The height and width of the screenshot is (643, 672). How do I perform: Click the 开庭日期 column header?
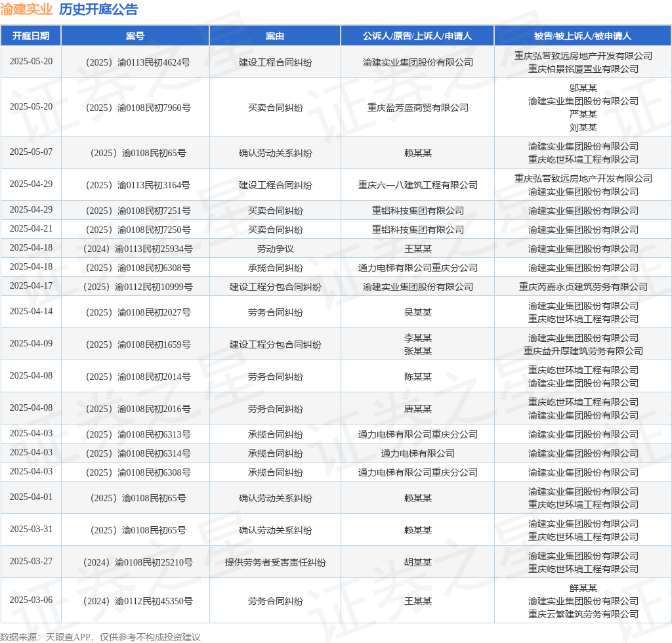pos(31,36)
